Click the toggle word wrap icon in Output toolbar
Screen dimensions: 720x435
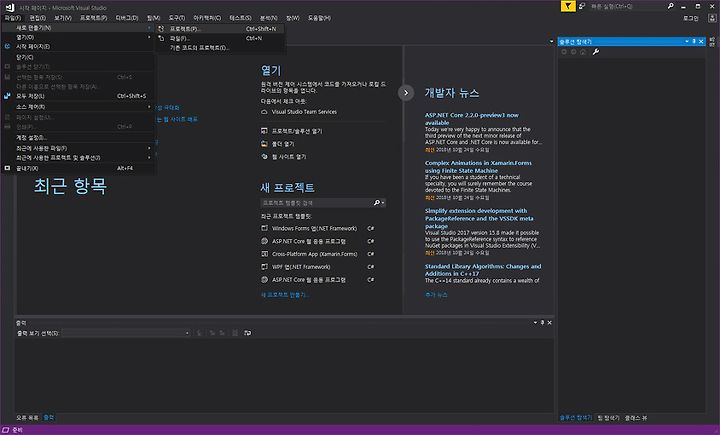248,333
